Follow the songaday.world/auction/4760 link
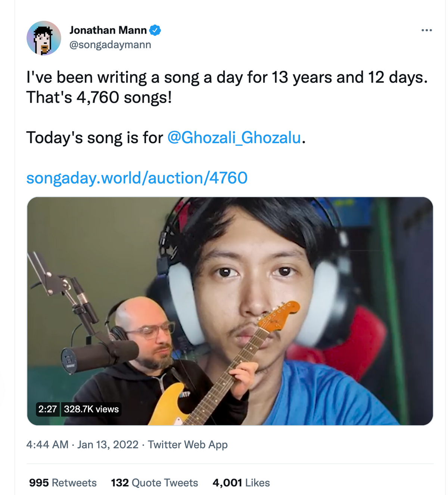The height and width of the screenshot is (495, 448). 137,178
